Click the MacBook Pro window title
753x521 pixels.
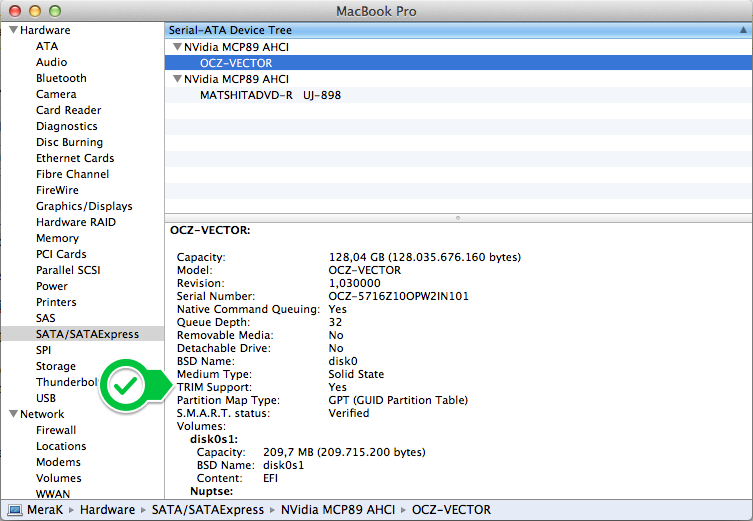[x=376, y=11]
